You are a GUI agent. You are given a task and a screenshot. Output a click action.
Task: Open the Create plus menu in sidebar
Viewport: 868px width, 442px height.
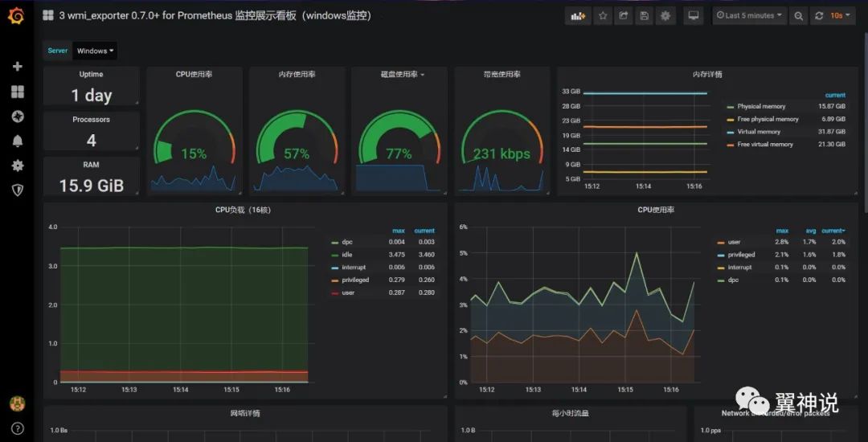pos(17,67)
